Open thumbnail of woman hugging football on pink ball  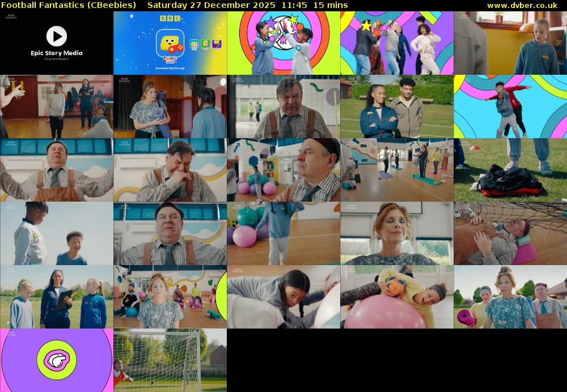click(x=397, y=297)
